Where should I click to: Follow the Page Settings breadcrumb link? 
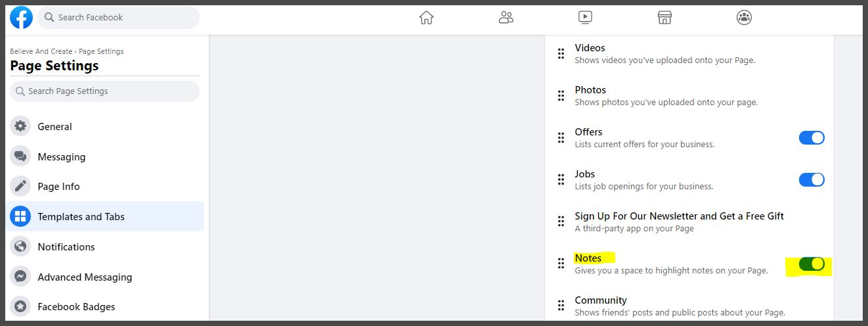[101, 51]
